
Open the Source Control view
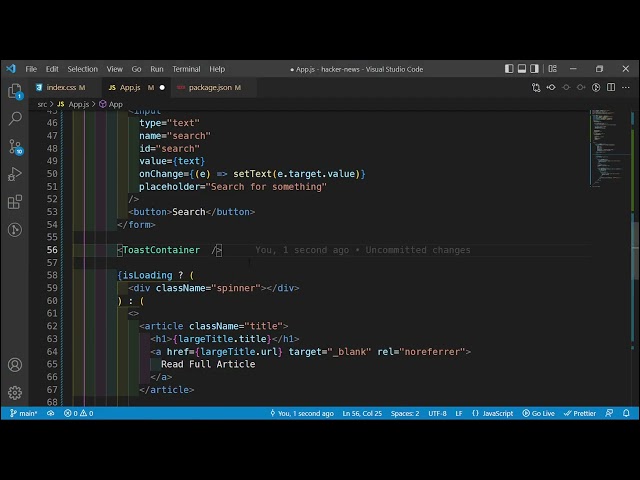[15, 146]
